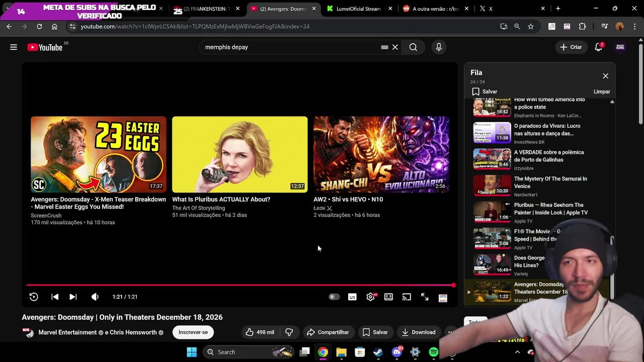Enter fullscreen mode

pos(425,297)
